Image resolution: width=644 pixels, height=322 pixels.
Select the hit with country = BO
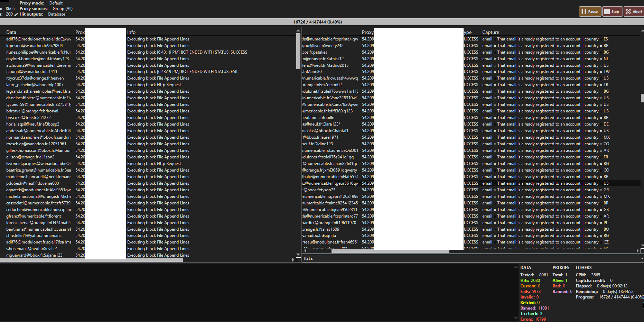pyautogui.click(x=472, y=229)
